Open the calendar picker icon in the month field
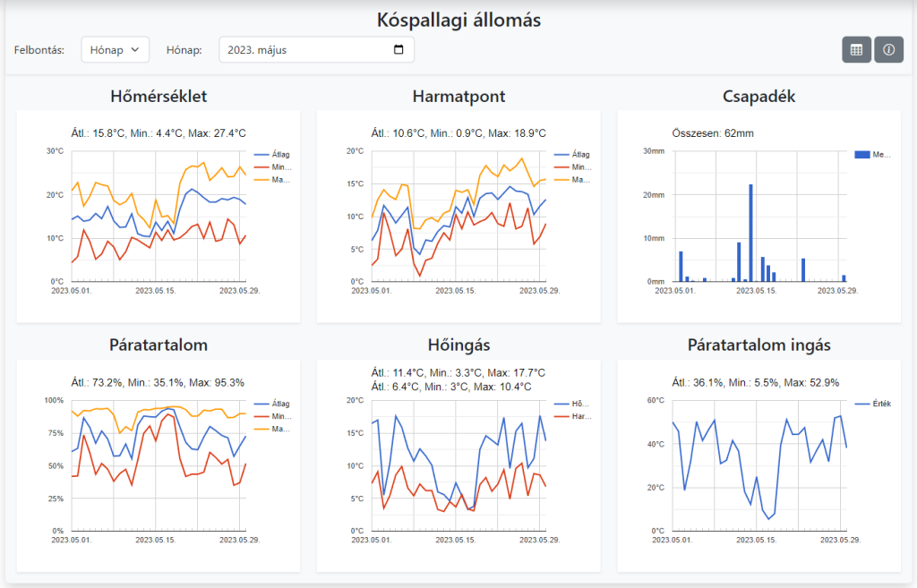 (x=400, y=49)
